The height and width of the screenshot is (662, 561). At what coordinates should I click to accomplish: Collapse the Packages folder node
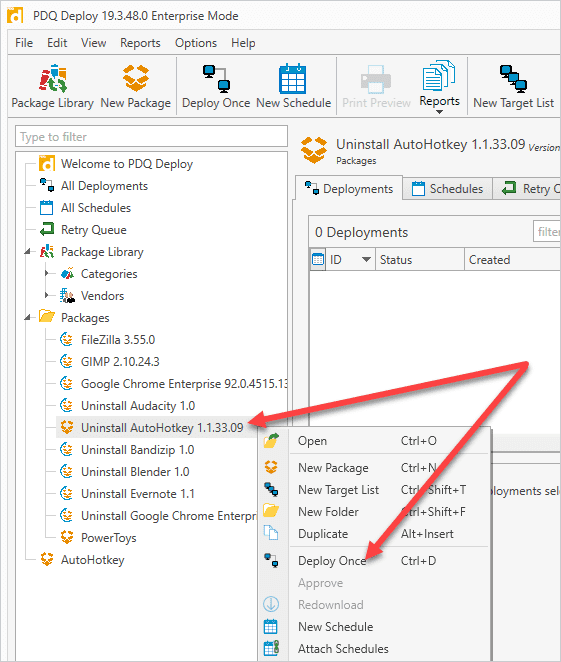pyautogui.click(x=28, y=317)
